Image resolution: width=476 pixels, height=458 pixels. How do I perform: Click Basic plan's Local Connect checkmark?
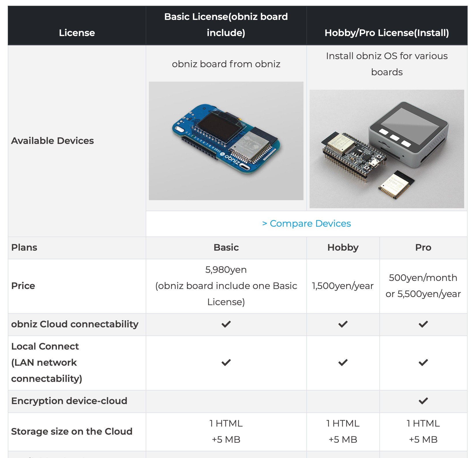point(226,363)
